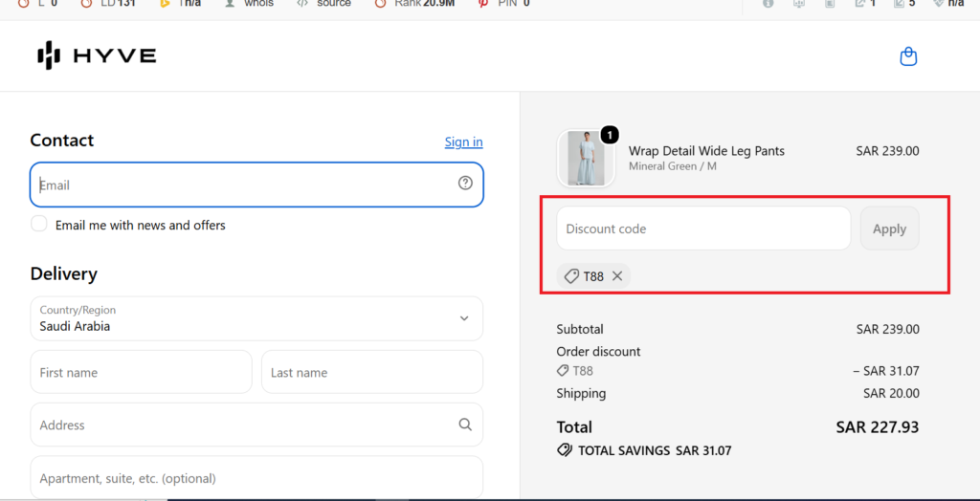This screenshot has height=501, width=980.
Task: Enable Email me with news and offers
Action: [x=38, y=225]
